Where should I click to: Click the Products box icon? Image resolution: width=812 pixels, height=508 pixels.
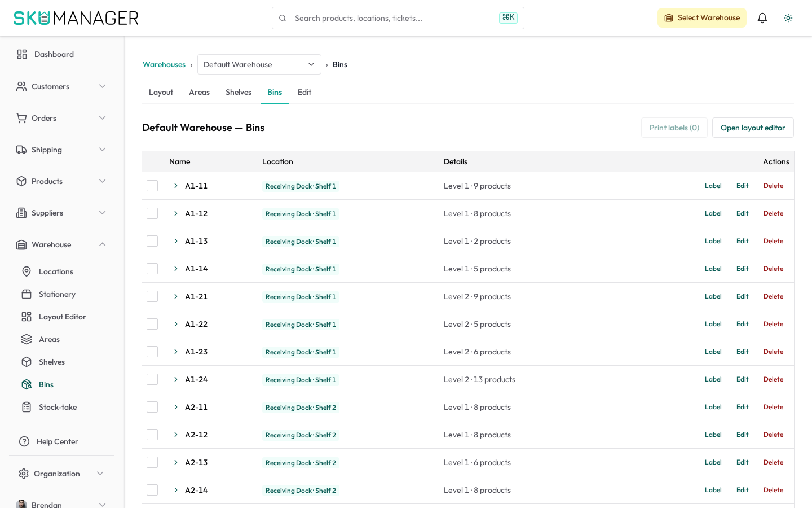pos(21,181)
